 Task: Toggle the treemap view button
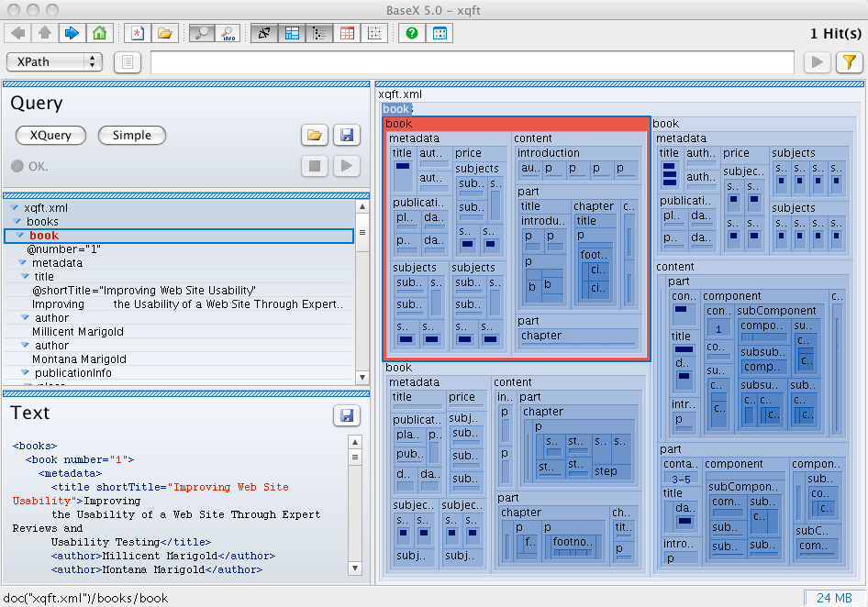[292, 34]
